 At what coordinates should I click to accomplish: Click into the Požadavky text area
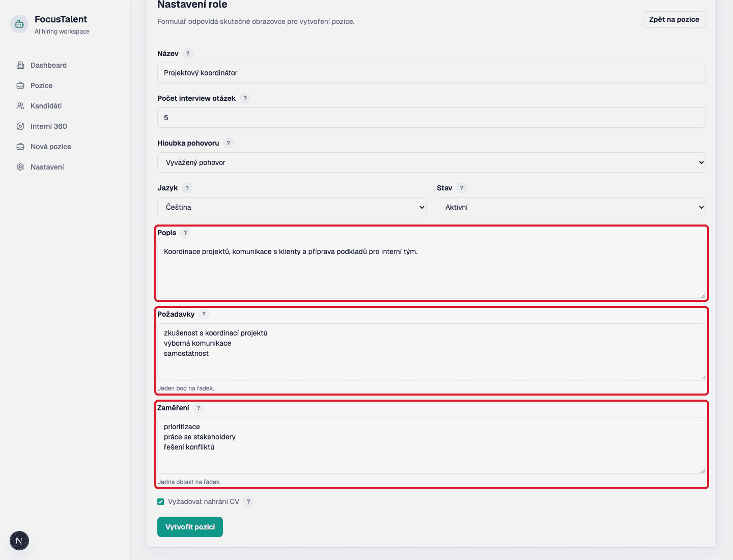point(432,352)
